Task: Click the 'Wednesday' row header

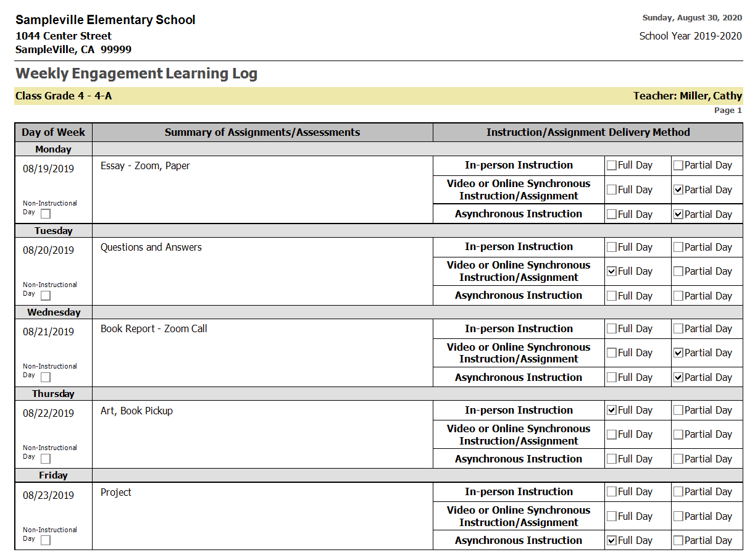Action: [54, 312]
